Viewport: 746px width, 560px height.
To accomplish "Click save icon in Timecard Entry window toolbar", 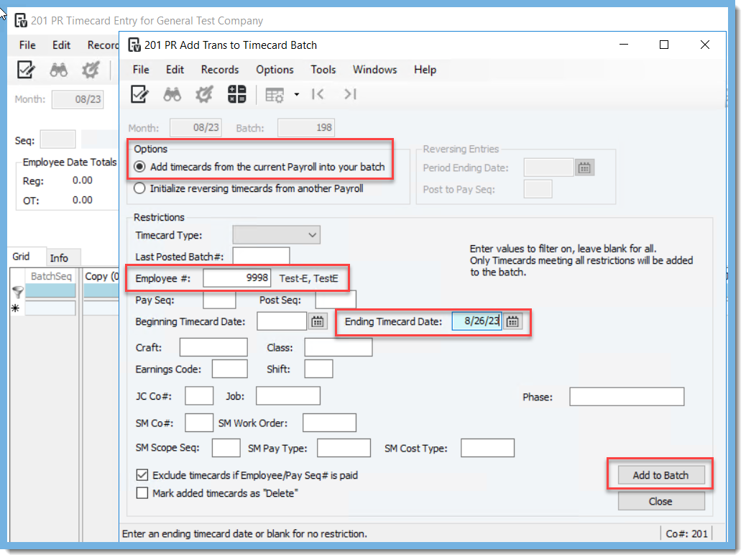I will click(x=26, y=70).
